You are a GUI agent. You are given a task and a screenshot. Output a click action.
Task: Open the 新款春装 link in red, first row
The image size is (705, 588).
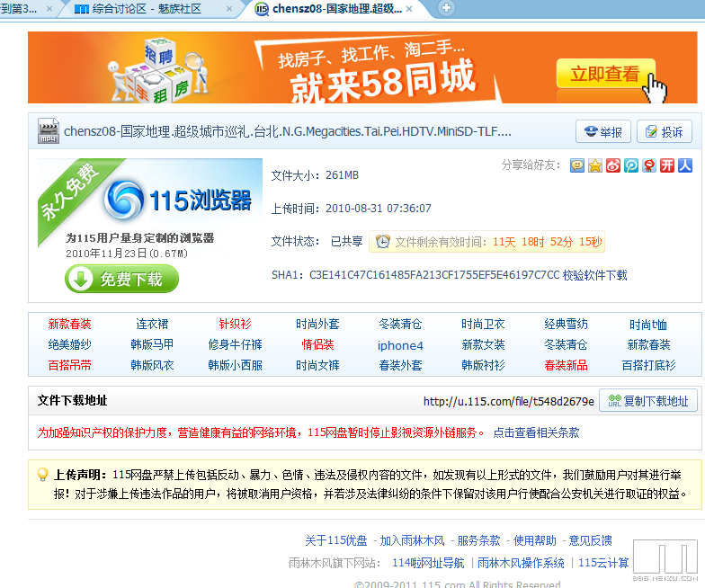tap(70, 324)
